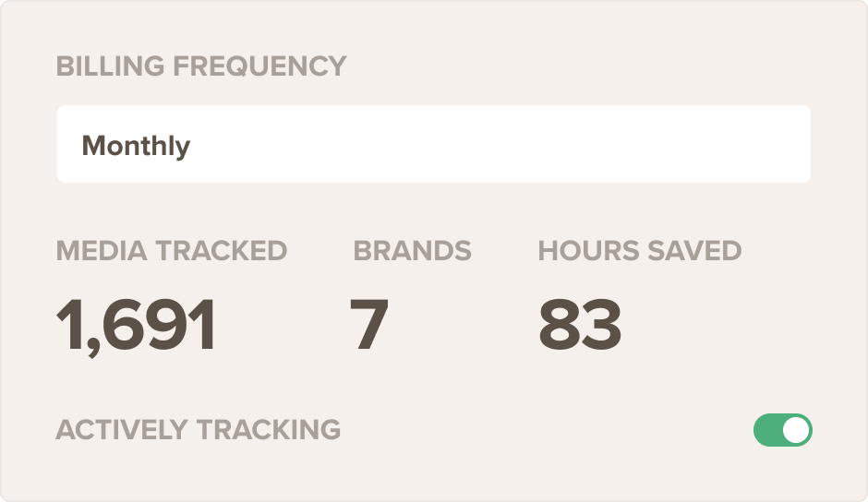
Task: Toggle the Actively Tracking switch off
Action: click(782, 430)
